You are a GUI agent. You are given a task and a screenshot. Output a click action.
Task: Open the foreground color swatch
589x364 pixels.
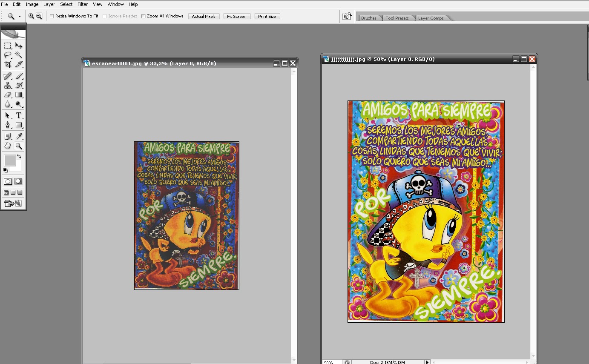pyautogui.click(x=9, y=160)
